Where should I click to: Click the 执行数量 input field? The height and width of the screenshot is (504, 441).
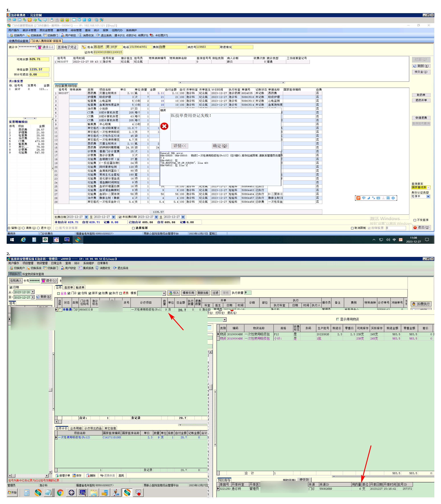[248, 293]
